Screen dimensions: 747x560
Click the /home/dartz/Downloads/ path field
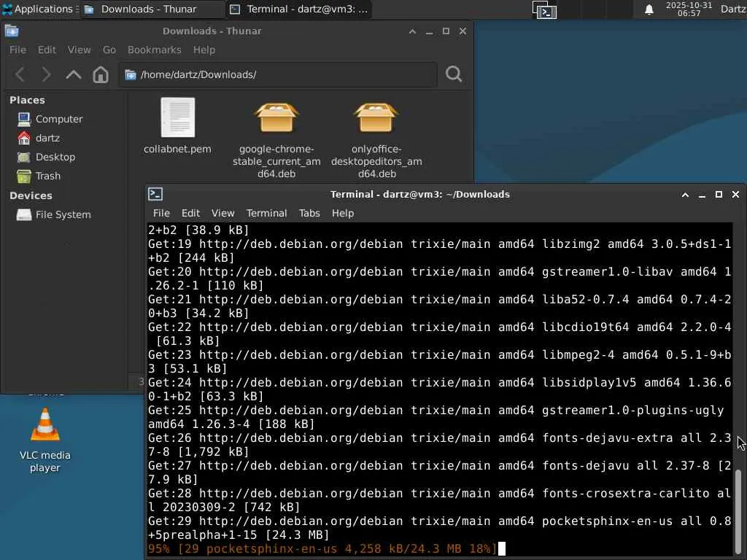(x=278, y=75)
